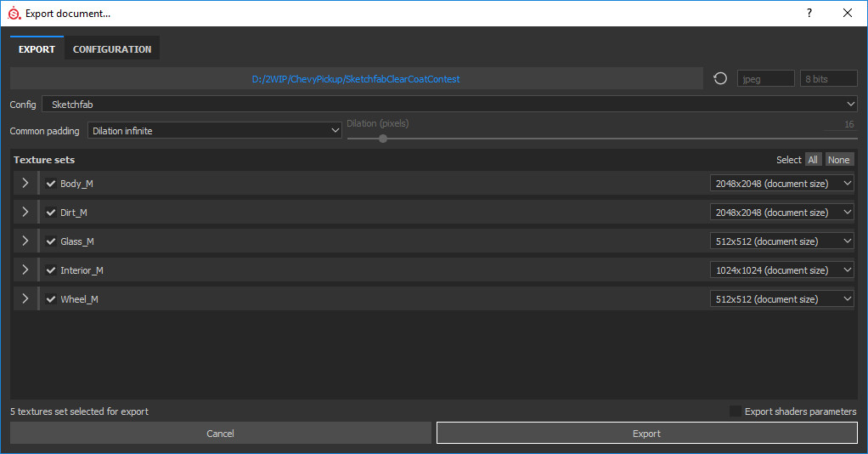
Task: Close the Export document dialog
Action: 848,13
